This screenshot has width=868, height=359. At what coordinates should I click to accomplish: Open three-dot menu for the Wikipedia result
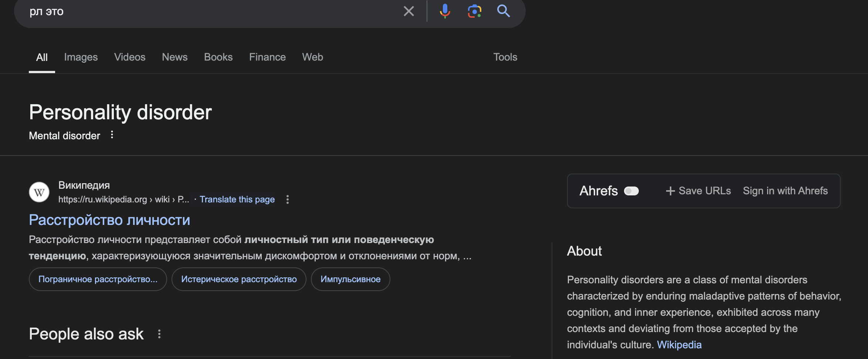click(x=288, y=199)
